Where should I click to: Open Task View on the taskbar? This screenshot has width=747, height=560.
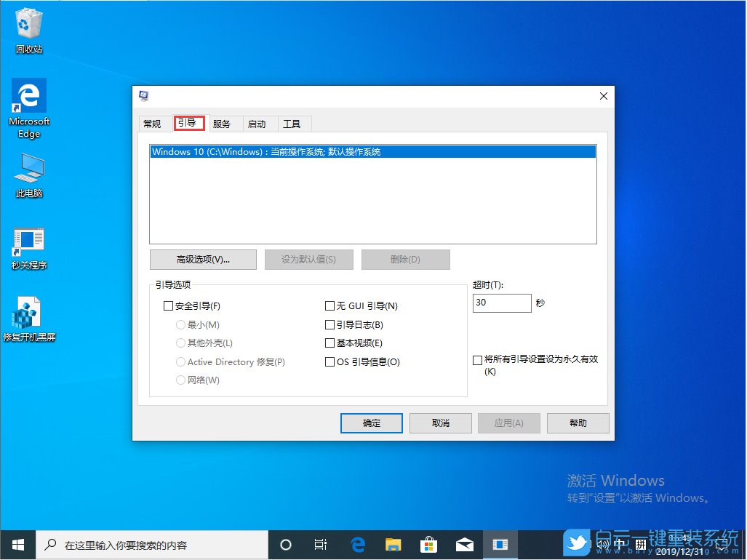320,543
